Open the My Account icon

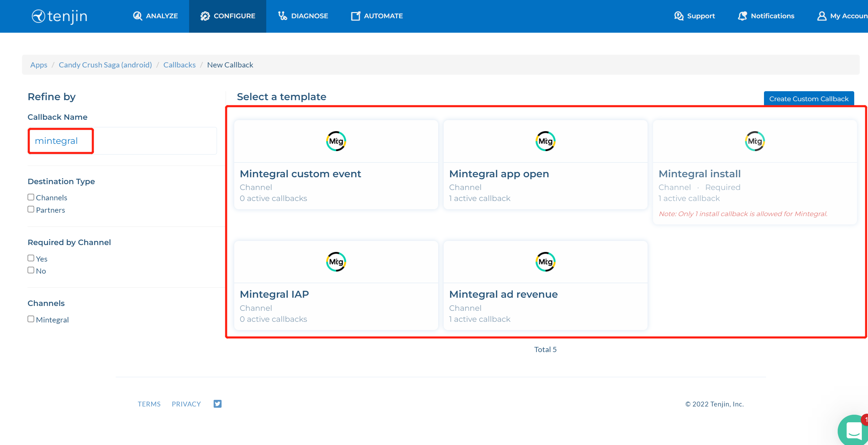822,16
